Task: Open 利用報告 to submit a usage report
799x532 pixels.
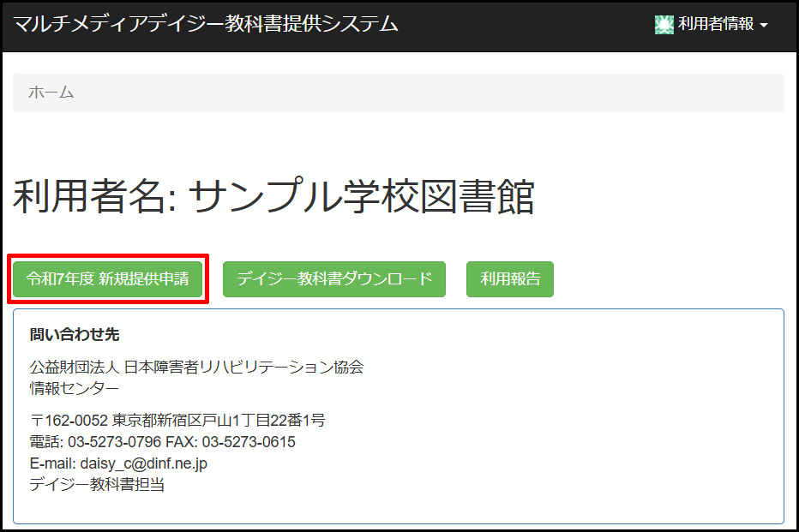Action: (x=509, y=278)
